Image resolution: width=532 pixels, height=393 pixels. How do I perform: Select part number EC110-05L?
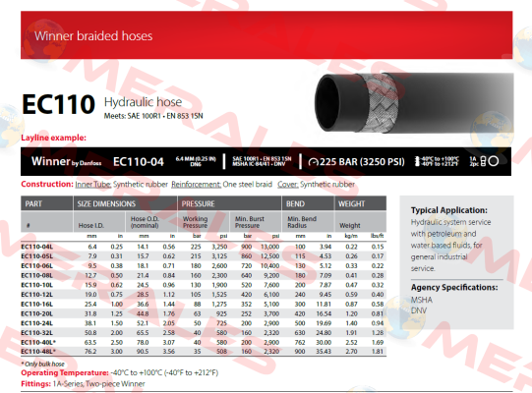(x=37, y=256)
